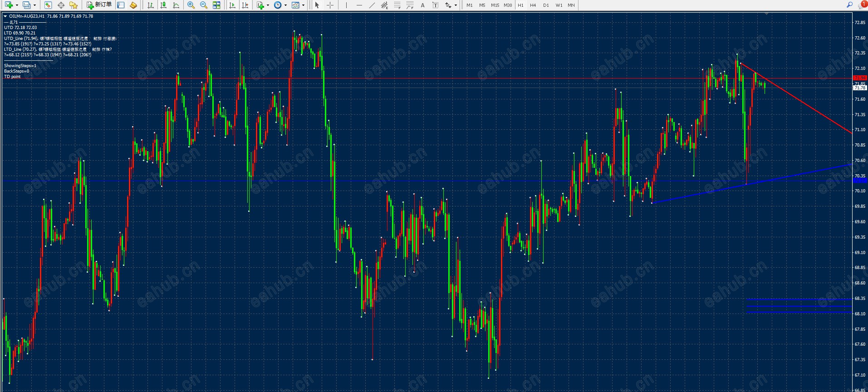Zoom out on the chart
The image size is (868, 392).
click(204, 5)
